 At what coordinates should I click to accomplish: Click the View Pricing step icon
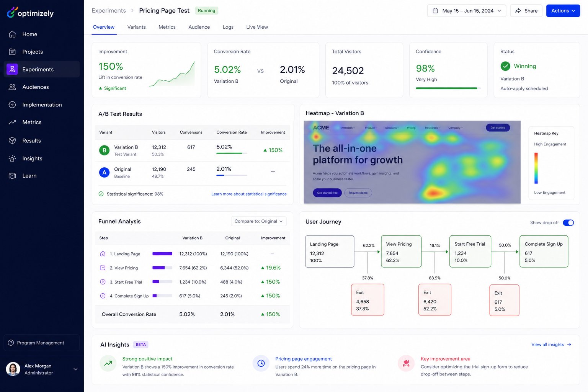103,268
